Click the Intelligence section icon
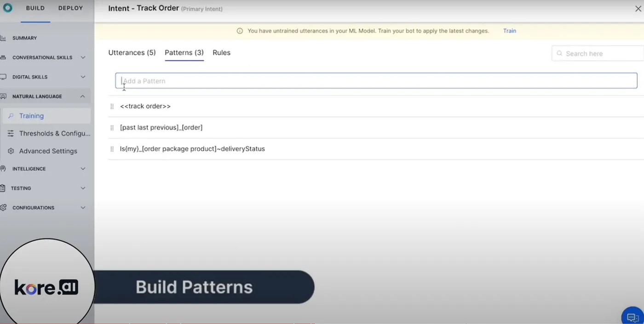 3,169
